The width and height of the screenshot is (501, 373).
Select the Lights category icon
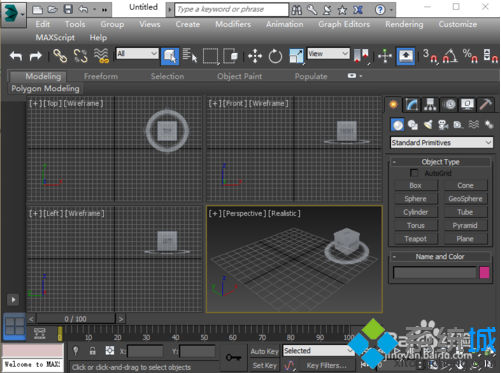tap(428, 125)
